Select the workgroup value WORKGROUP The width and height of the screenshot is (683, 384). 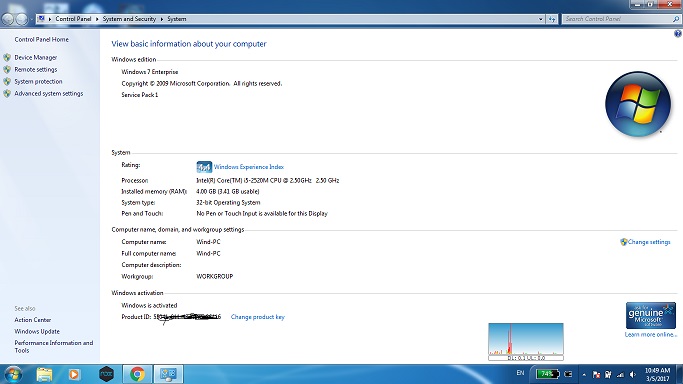click(x=215, y=276)
